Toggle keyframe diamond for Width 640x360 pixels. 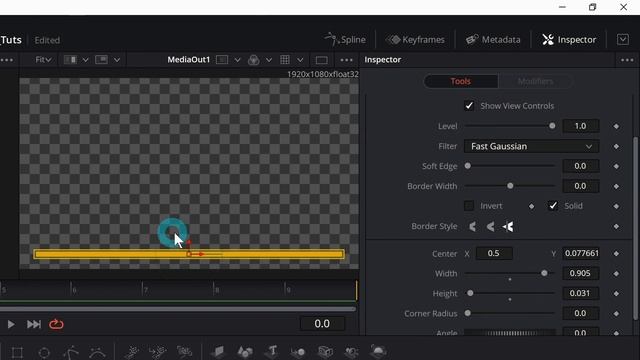(616, 274)
